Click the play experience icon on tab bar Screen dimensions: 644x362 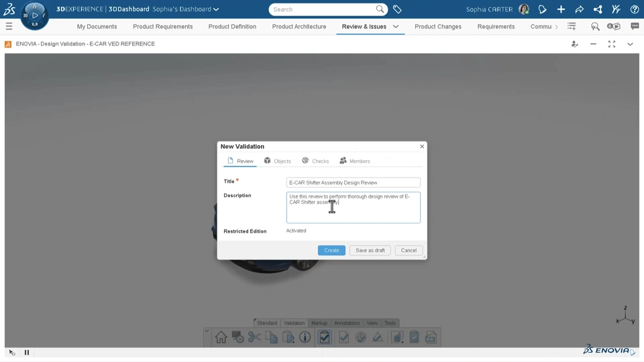click(614, 26)
